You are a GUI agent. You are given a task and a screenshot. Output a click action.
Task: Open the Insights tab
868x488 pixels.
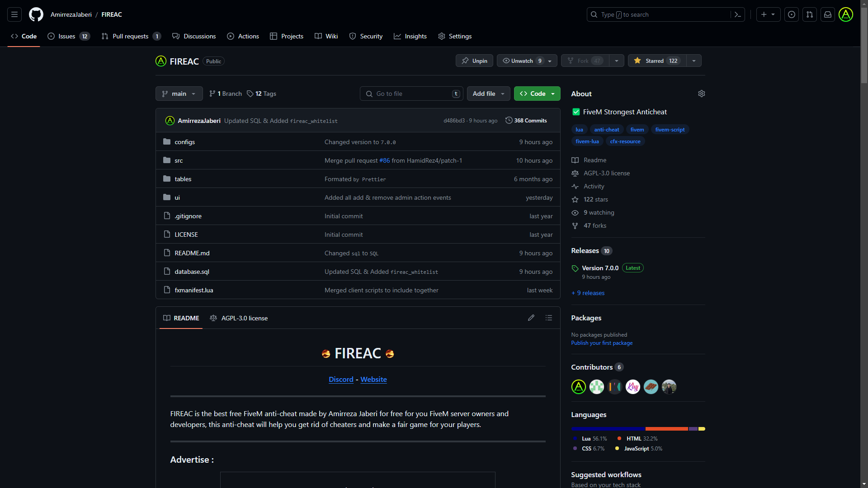pyautogui.click(x=410, y=36)
